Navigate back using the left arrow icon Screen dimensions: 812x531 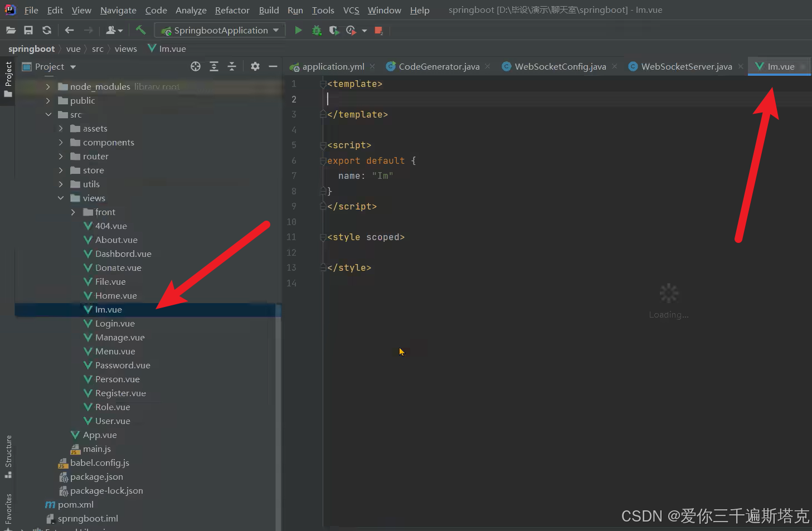tap(68, 30)
